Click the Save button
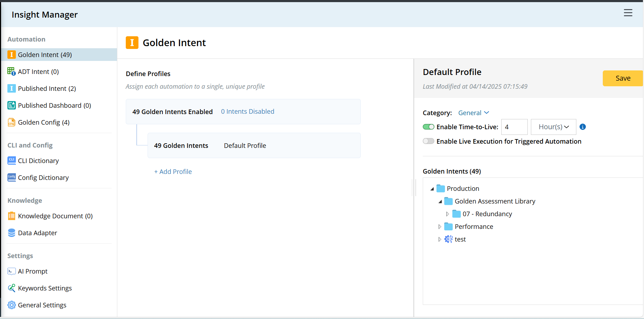Viewport: 644px width, 319px height. [x=623, y=78]
